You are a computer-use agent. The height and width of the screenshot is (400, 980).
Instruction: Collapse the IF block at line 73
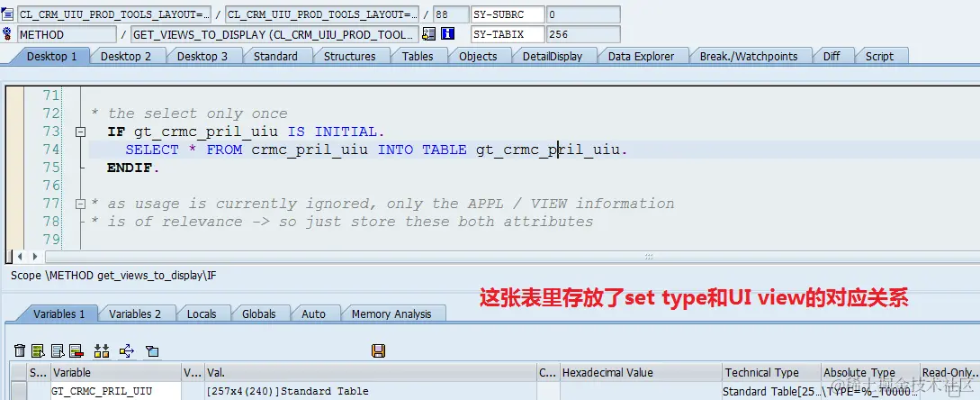[79, 132]
